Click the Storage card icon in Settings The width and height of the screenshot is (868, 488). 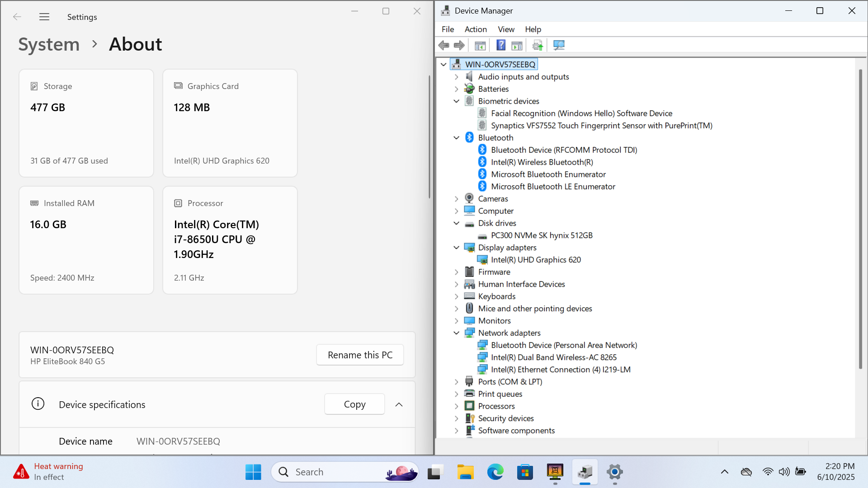point(34,86)
